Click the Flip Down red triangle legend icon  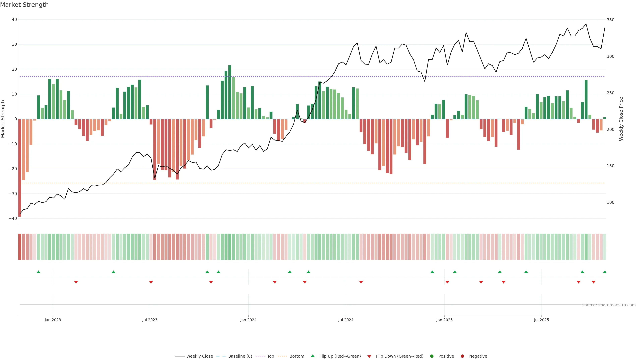(x=369, y=356)
